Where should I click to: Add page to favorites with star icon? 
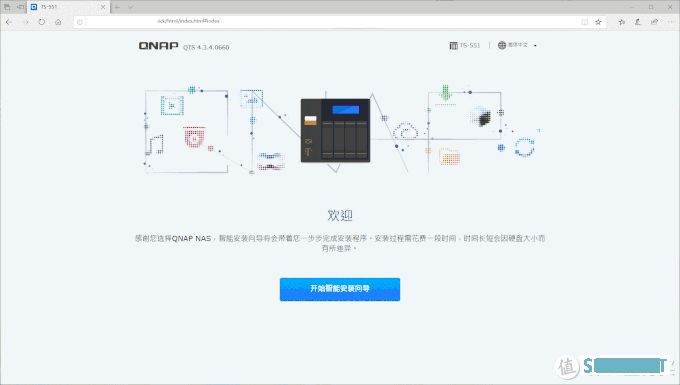598,22
